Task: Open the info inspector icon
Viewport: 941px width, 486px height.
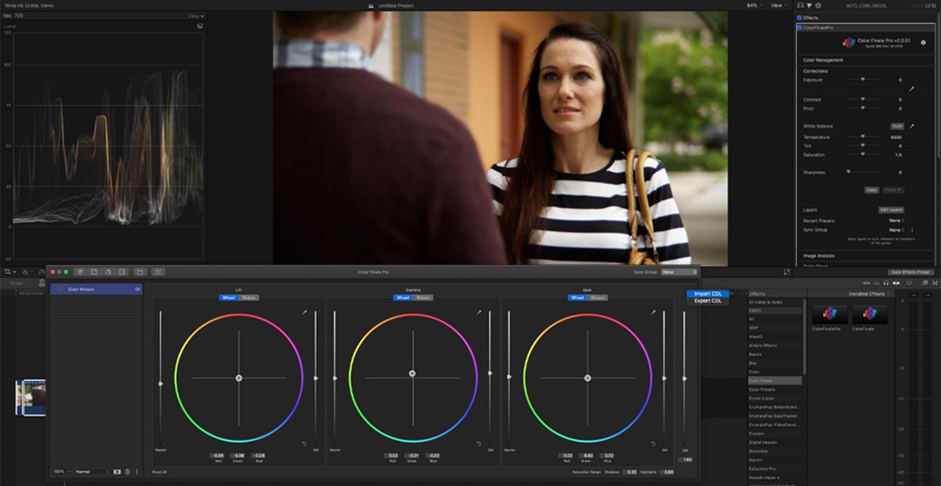Action: coord(818,5)
